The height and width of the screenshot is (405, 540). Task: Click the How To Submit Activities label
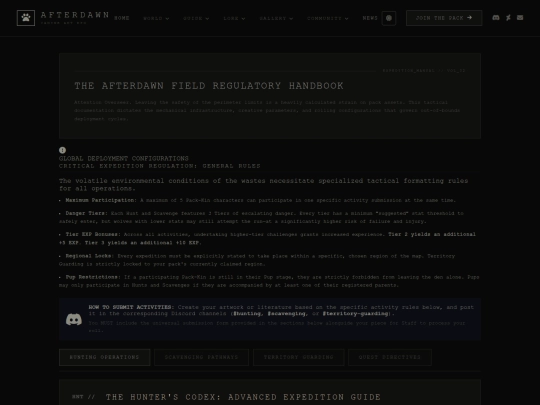pos(131,307)
